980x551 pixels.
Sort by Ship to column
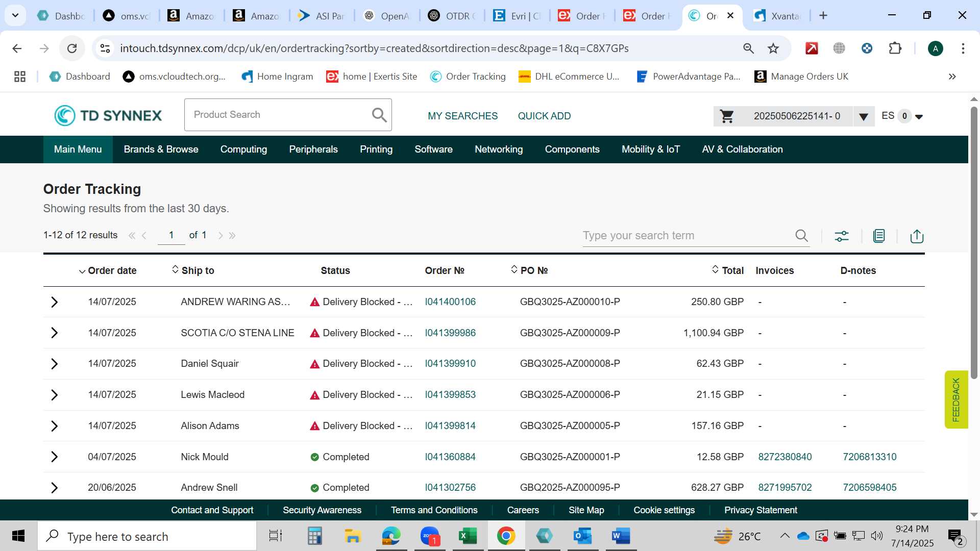coord(193,270)
